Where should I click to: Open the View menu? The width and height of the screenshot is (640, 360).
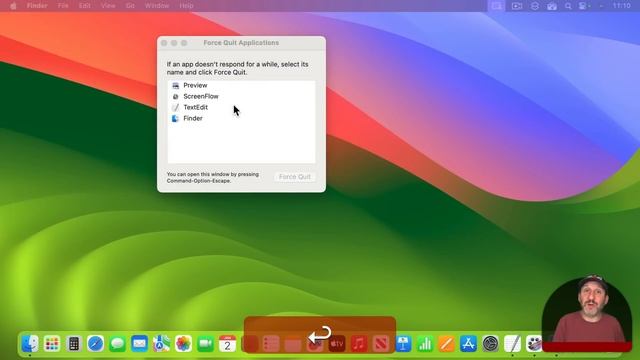(x=108, y=6)
